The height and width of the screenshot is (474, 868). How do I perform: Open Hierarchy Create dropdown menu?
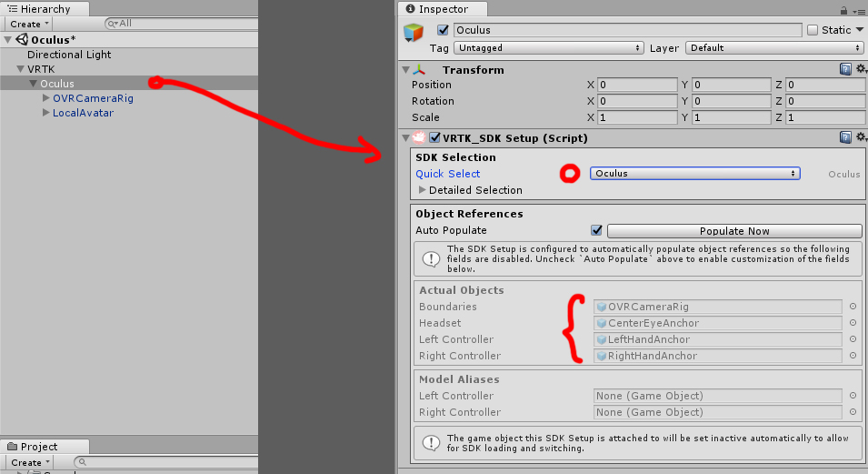click(29, 24)
